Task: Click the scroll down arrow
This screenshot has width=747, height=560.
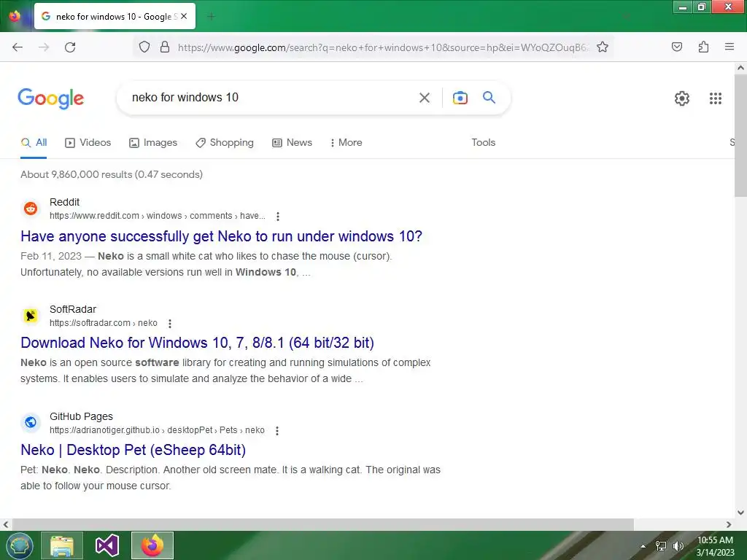Action: (x=741, y=513)
